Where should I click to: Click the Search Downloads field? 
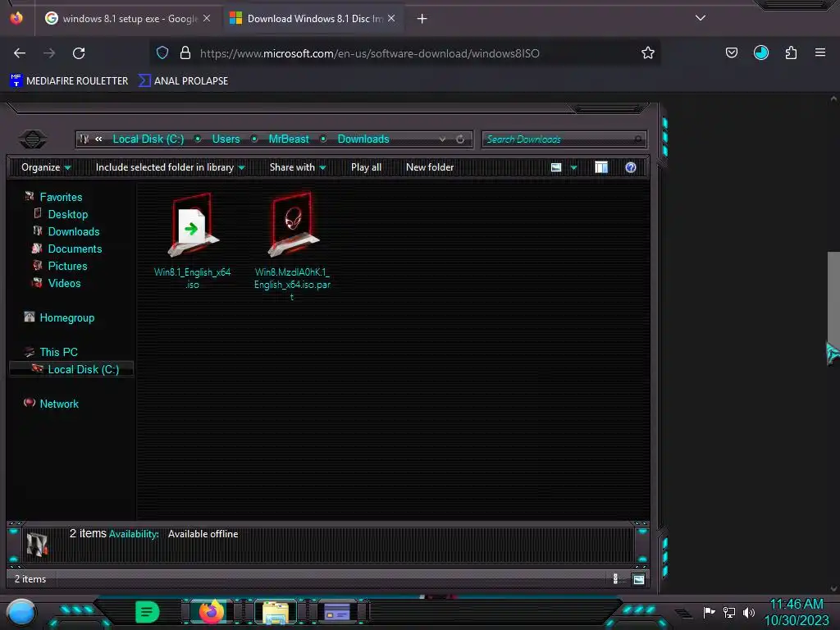(564, 139)
